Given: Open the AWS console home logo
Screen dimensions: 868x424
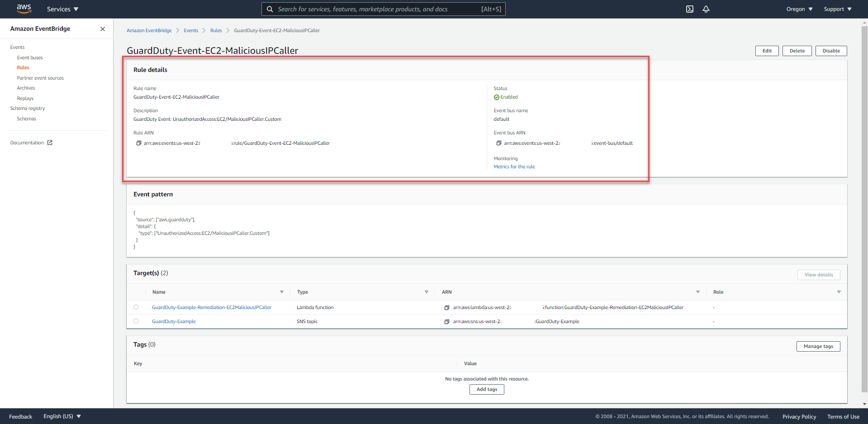Looking at the screenshot, I should [24, 9].
